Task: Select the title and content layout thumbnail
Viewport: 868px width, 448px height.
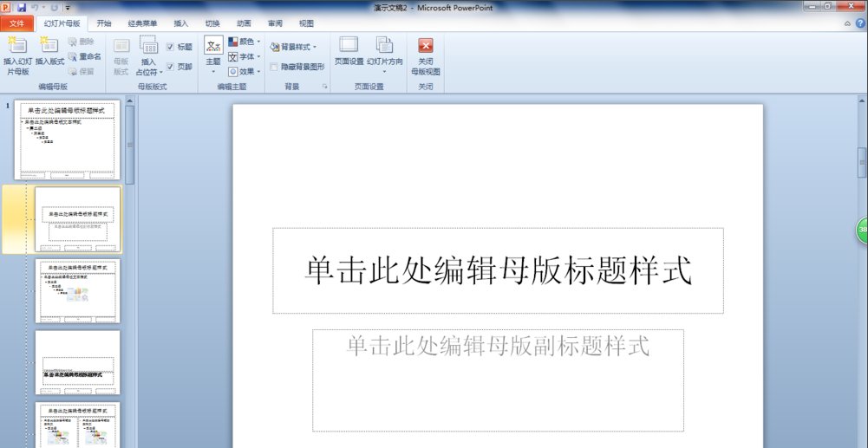Action: click(78, 291)
